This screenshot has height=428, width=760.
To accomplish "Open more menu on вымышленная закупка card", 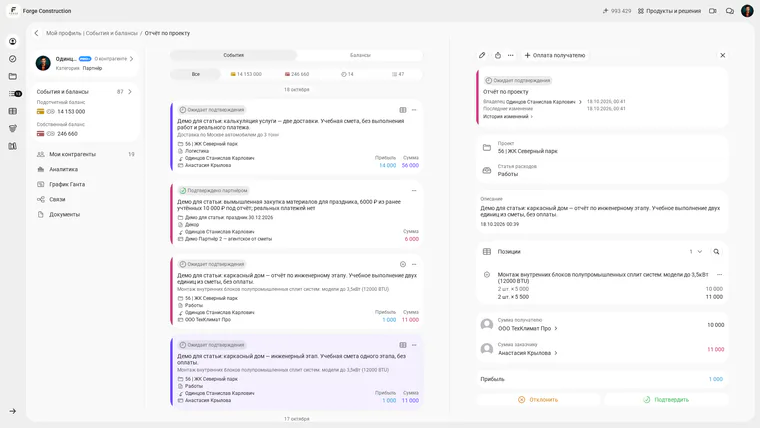I will pos(414,190).
